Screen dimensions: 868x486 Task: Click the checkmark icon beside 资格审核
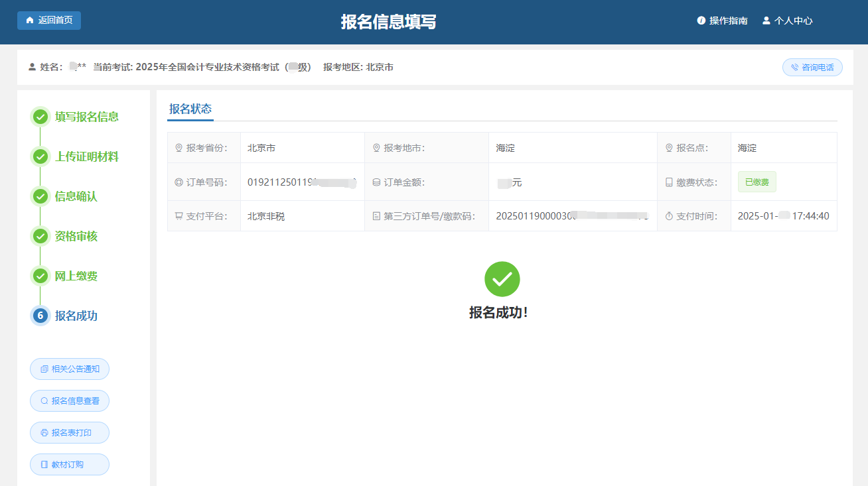click(40, 236)
